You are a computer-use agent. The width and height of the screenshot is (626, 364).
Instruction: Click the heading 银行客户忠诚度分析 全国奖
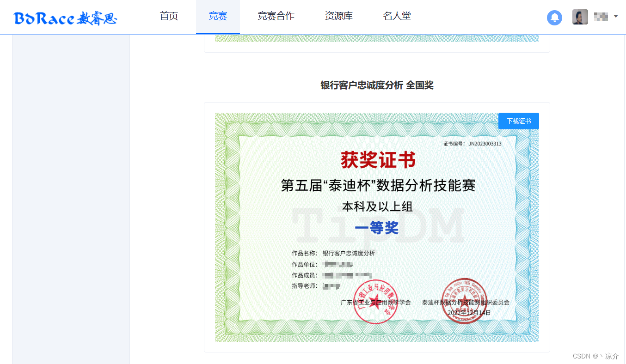coord(377,85)
